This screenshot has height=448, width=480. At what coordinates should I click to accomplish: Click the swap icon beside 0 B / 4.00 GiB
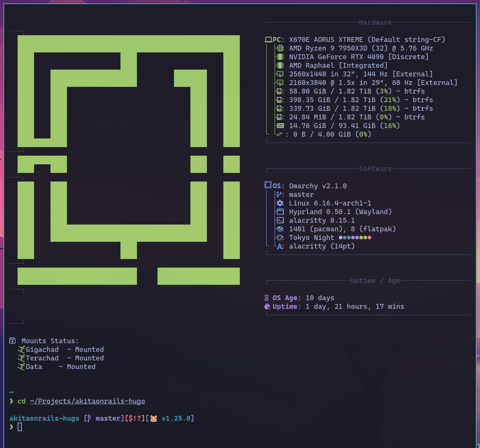pyautogui.click(x=279, y=134)
